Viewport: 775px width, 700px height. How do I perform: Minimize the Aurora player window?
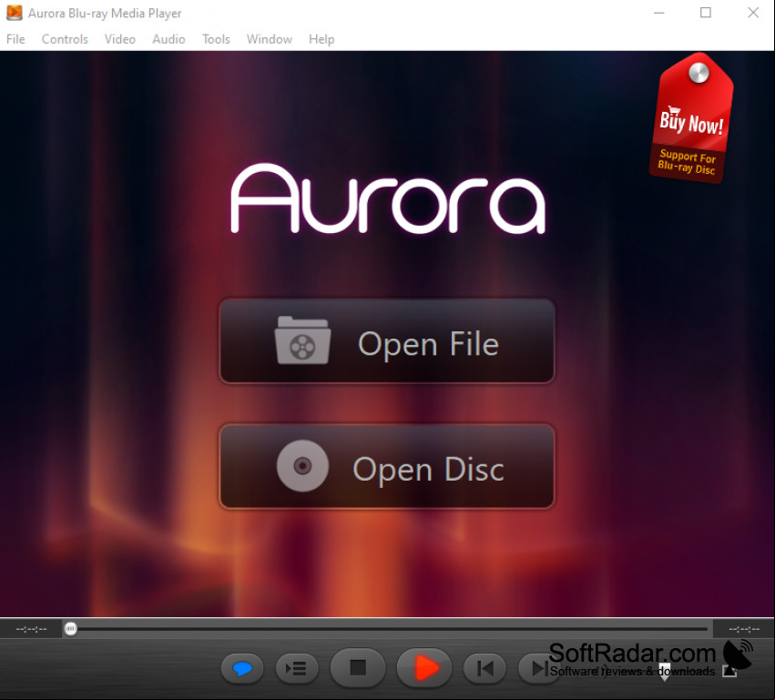click(658, 13)
